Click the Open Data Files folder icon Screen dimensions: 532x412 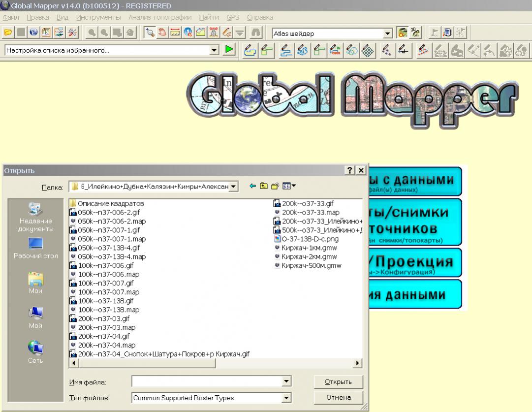[x=8, y=33]
